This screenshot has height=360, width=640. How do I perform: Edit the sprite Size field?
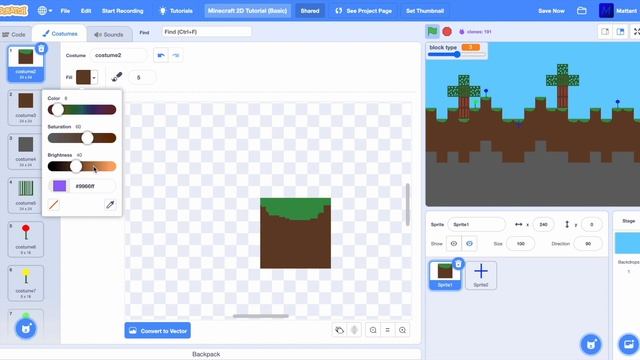520,244
